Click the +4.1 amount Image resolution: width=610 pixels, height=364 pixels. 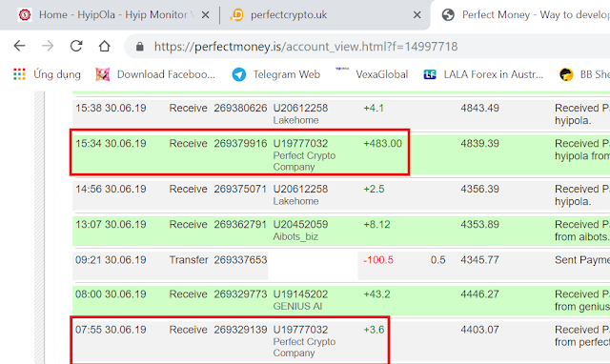click(x=374, y=108)
